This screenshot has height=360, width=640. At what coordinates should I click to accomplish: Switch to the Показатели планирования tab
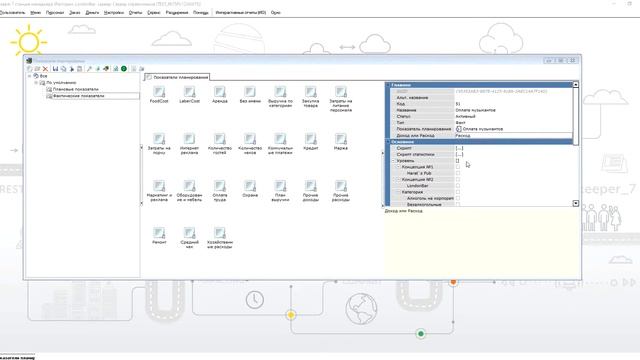178,77
